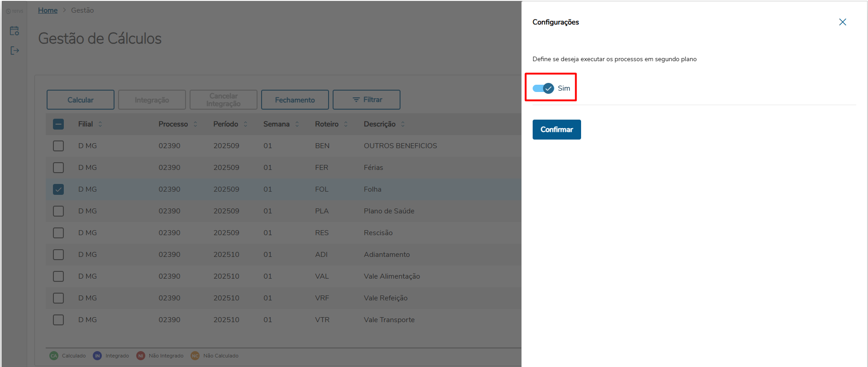868x367 pixels.
Task: Uncheck the Folha row checkbox
Action: click(x=58, y=189)
